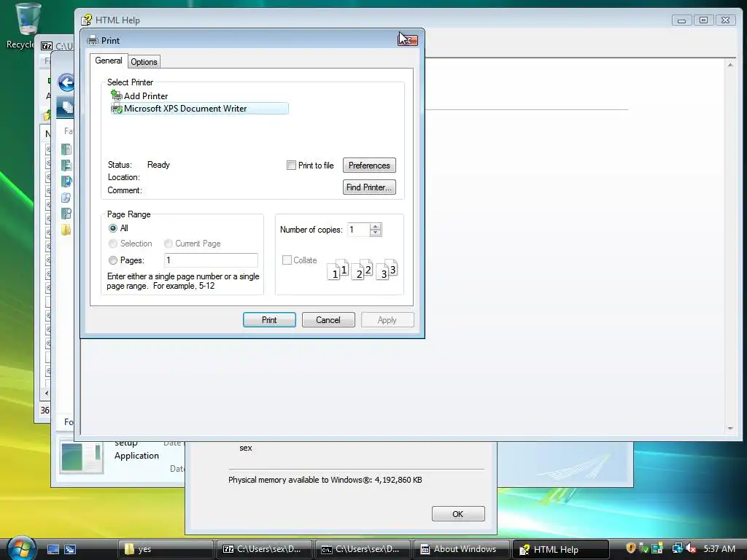Switch to 7-Zip taskbar button

[x=264, y=549]
